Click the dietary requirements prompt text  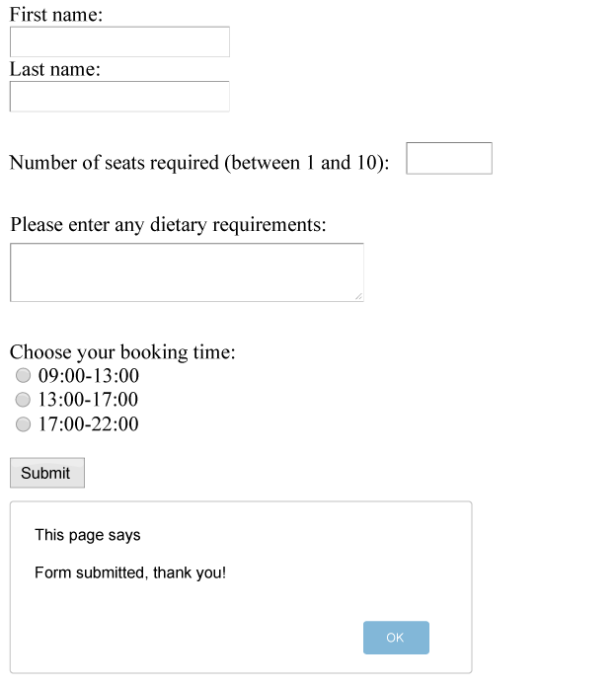[168, 225]
